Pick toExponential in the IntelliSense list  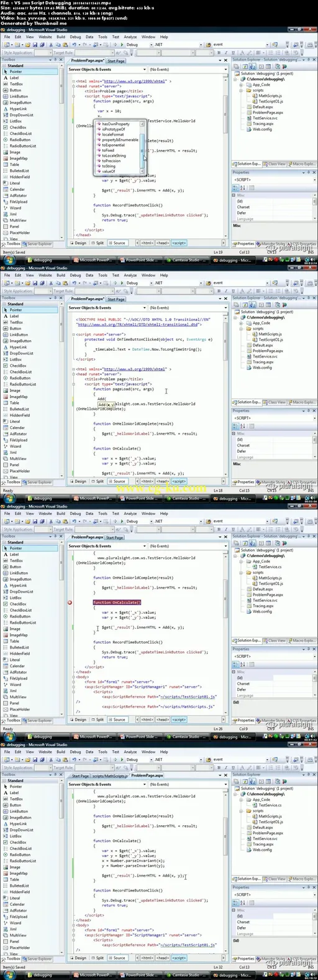click(x=113, y=145)
